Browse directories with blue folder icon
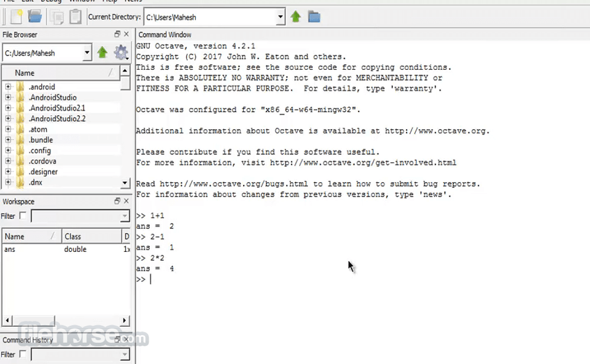 click(314, 17)
